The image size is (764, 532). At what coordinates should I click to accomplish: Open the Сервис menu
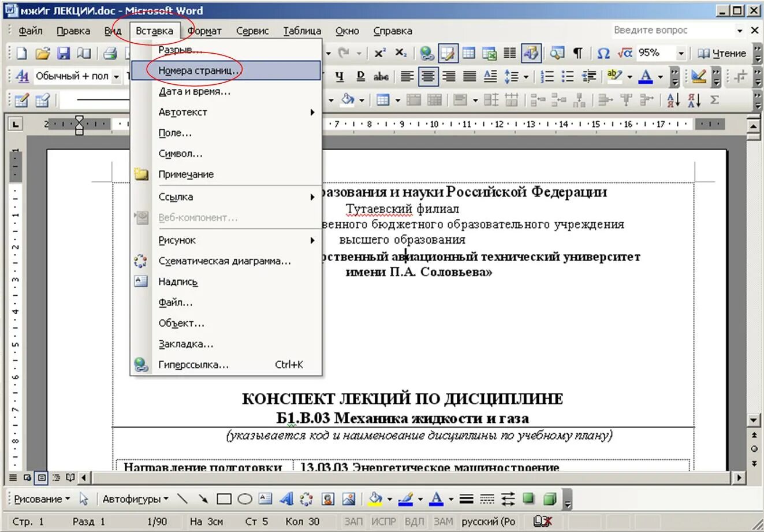click(252, 31)
